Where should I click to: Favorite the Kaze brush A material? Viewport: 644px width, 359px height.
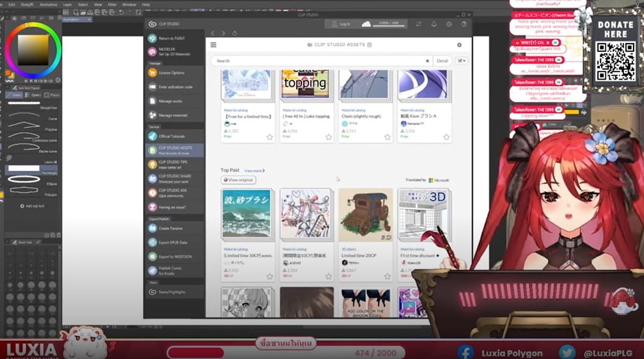(446, 137)
